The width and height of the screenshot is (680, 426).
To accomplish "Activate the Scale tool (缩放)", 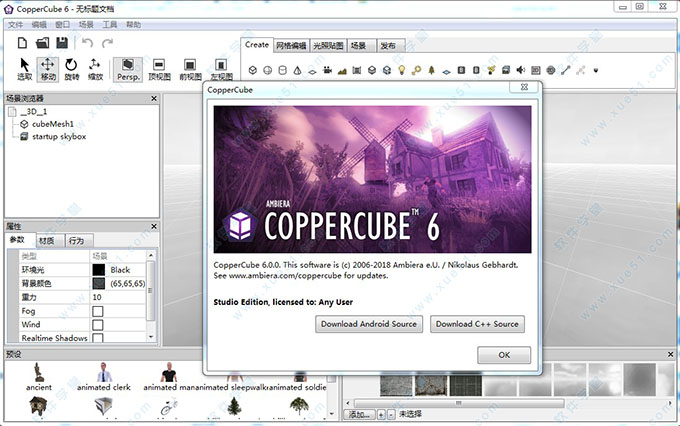I will (x=95, y=69).
